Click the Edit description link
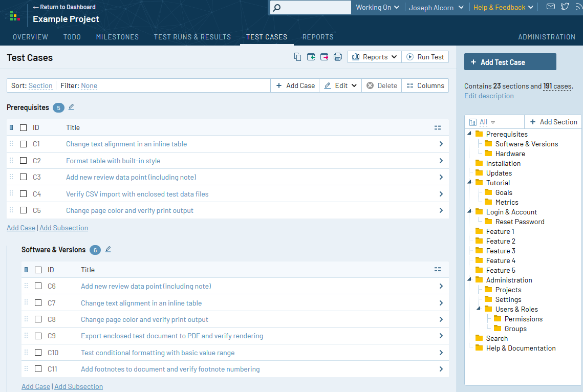The image size is (583, 392). click(x=489, y=96)
